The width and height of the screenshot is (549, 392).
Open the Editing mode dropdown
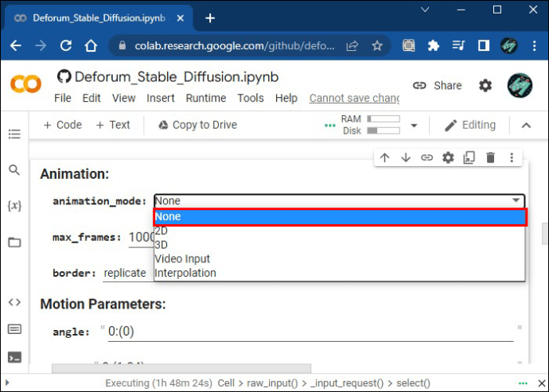(x=470, y=125)
